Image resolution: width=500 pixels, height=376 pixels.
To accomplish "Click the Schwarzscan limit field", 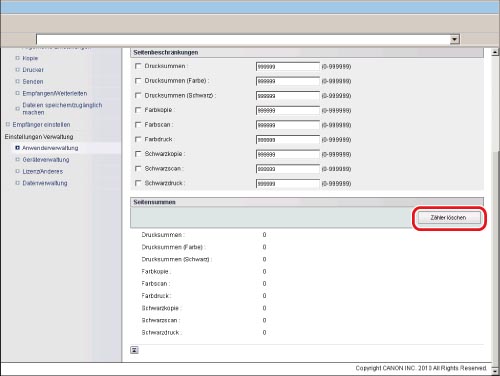I will 288,169.
